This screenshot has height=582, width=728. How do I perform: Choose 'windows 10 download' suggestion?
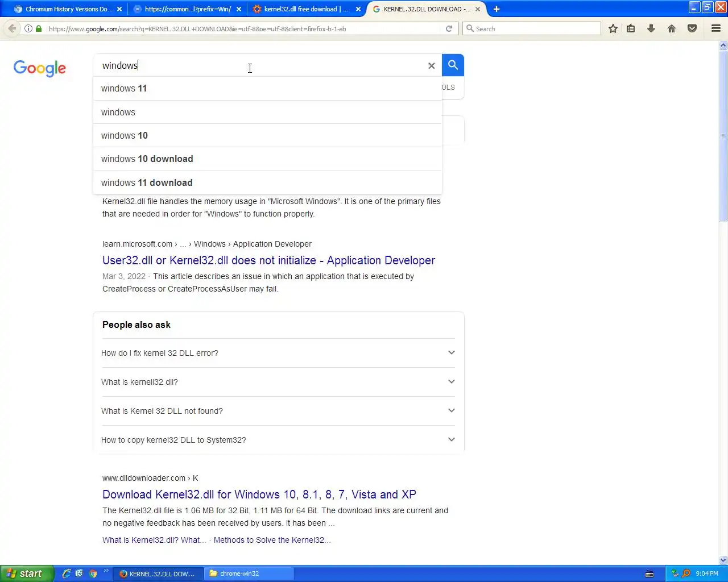pyautogui.click(x=267, y=159)
